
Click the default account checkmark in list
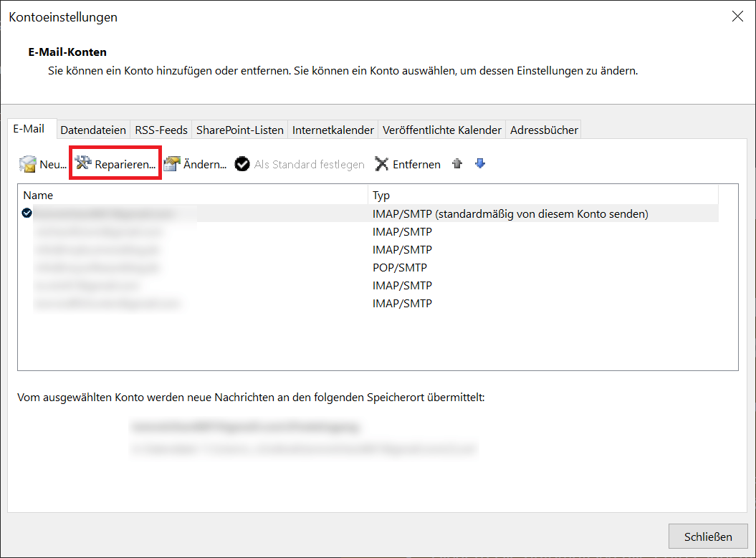(x=27, y=213)
